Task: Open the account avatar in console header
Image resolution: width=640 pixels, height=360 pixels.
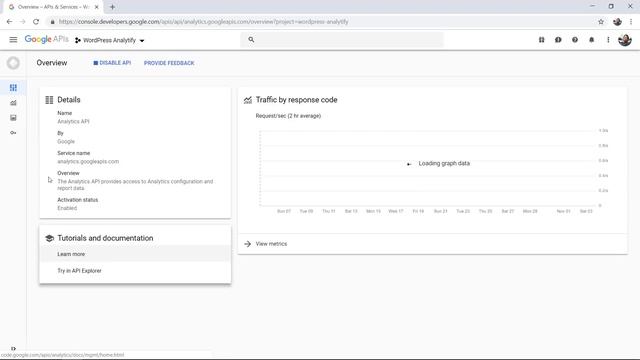Action: (x=625, y=40)
